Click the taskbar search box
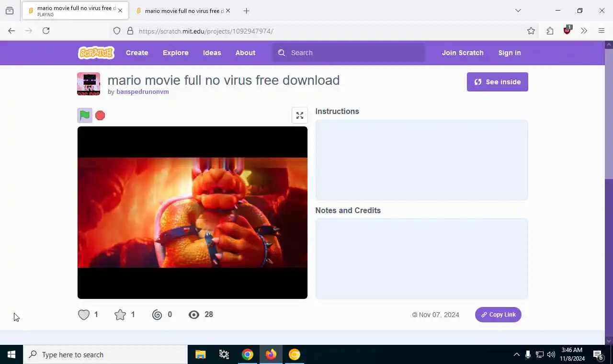 [x=105, y=354]
